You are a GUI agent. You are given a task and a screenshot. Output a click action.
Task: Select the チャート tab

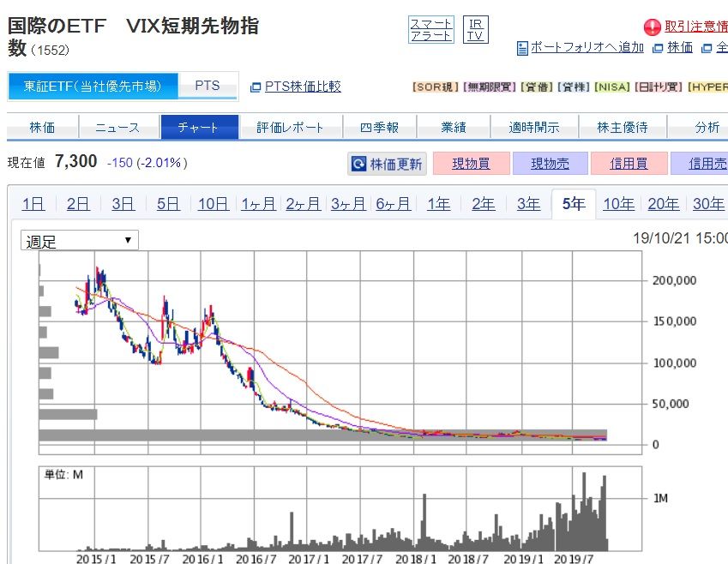200,127
